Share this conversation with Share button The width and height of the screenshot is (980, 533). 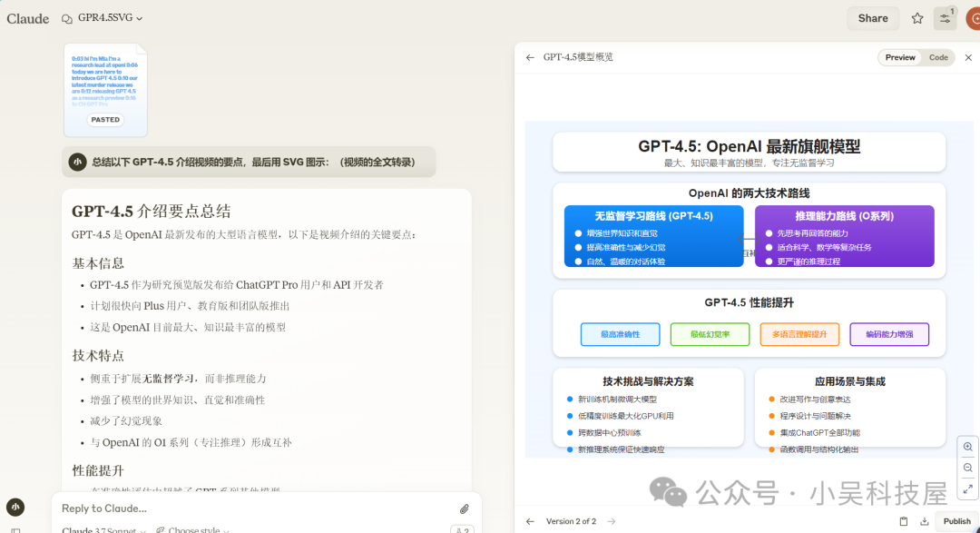coord(873,18)
